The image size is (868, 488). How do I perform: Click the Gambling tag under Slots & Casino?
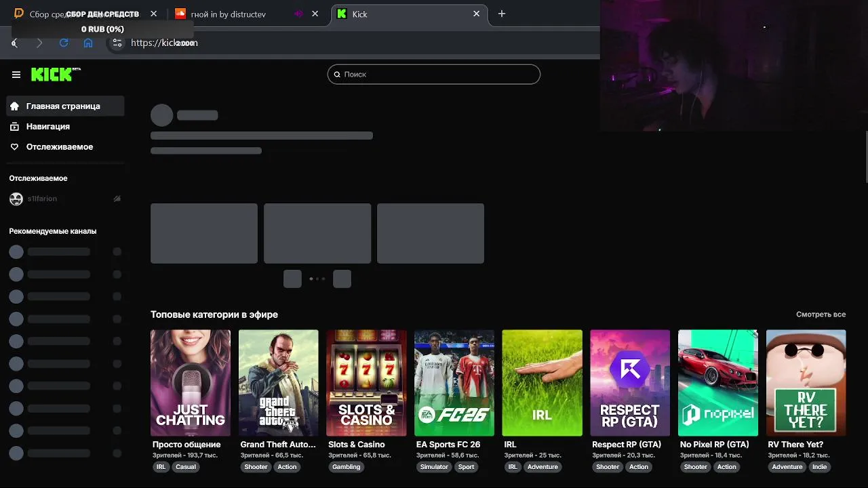click(347, 467)
